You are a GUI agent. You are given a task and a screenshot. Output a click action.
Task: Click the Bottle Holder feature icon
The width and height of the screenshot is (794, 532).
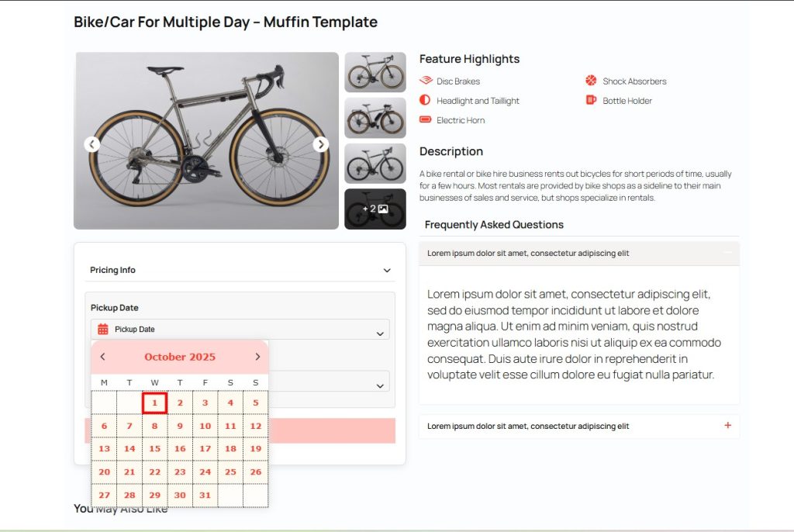[592, 100]
